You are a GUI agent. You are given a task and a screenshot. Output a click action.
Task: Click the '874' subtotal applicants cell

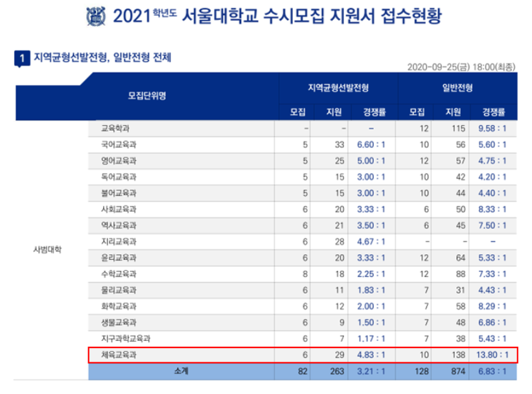coord(458,371)
